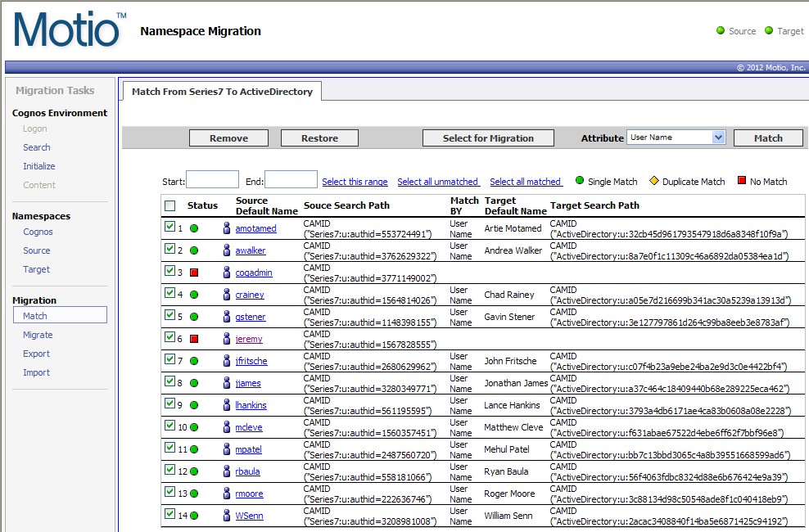
Task: Click the Match button next to Attribute
Action: [x=768, y=138]
